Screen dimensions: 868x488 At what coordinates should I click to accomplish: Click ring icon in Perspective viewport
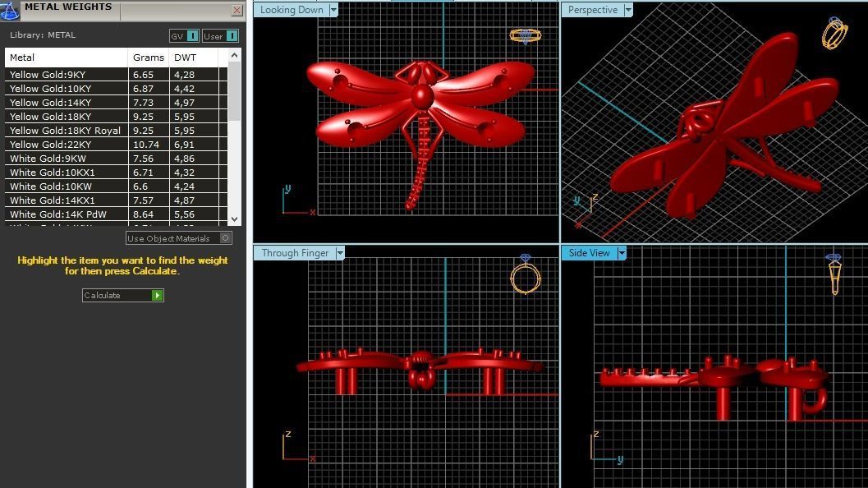point(835,33)
